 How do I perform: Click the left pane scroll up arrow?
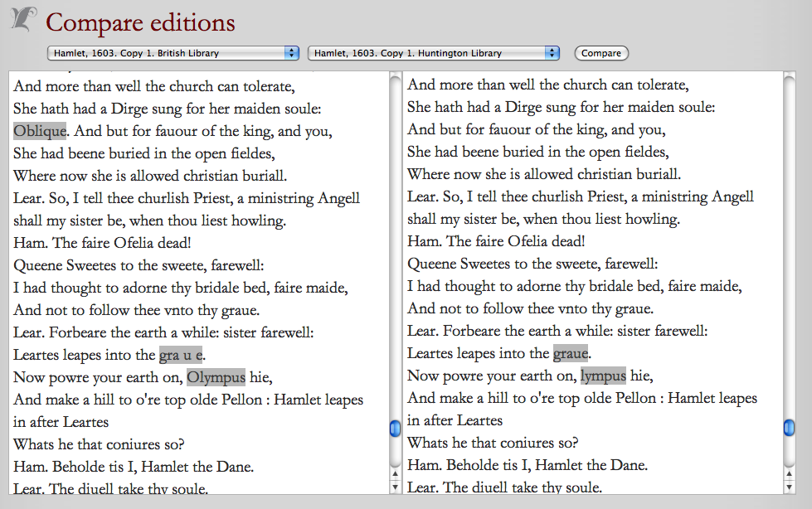click(x=395, y=473)
